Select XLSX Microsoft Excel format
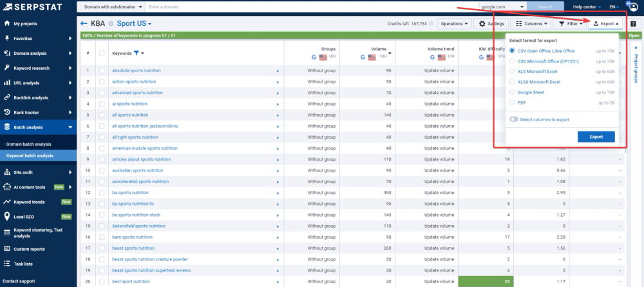Viewport: 644px width, 287px height. pos(512,82)
